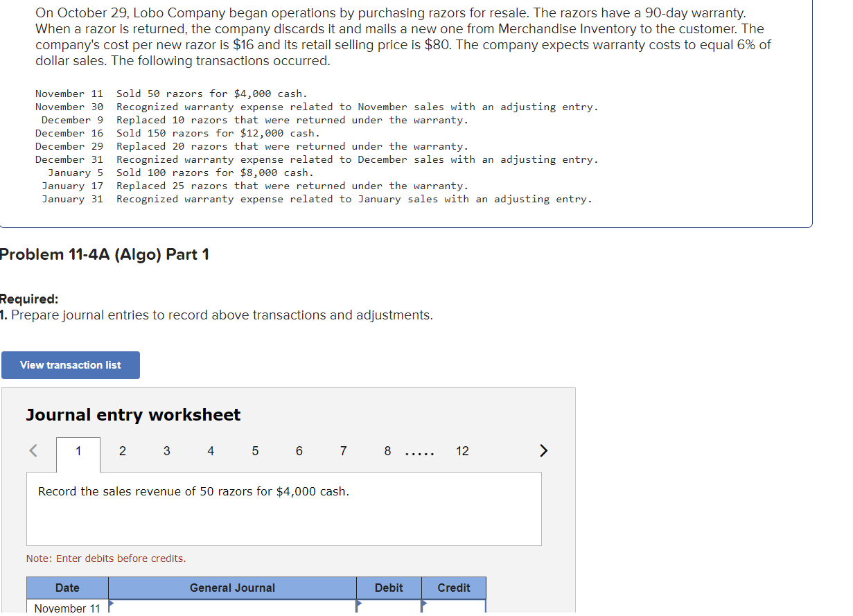The width and height of the screenshot is (853, 616).
Task: Click the empty General Journal account field
Action: click(x=232, y=608)
